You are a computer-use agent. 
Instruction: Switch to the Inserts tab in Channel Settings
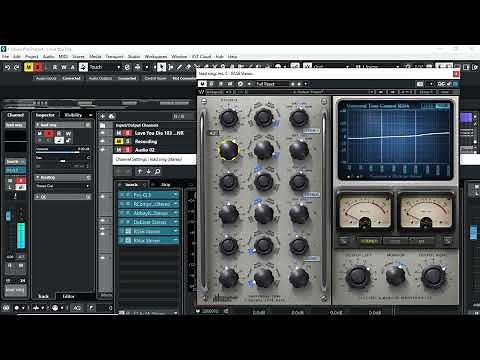pyautogui.click(x=132, y=184)
